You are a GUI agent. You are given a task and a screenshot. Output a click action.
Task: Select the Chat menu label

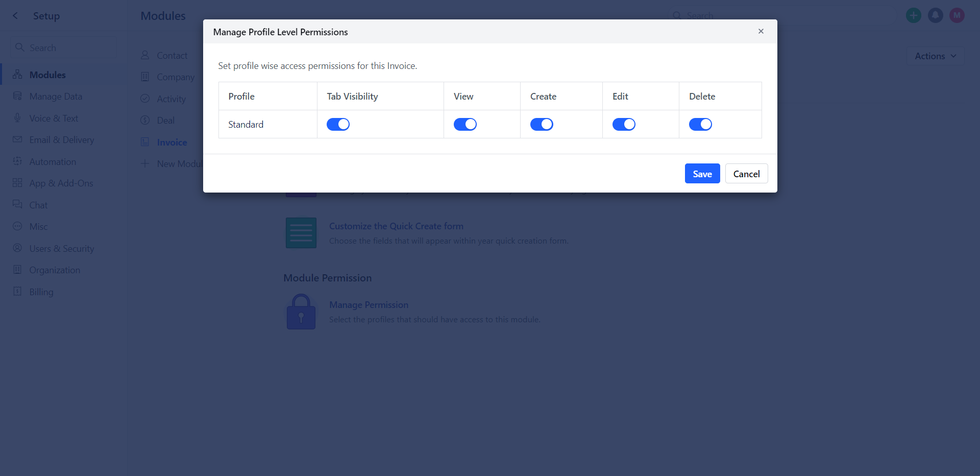pyautogui.click(x=38, y=205)
